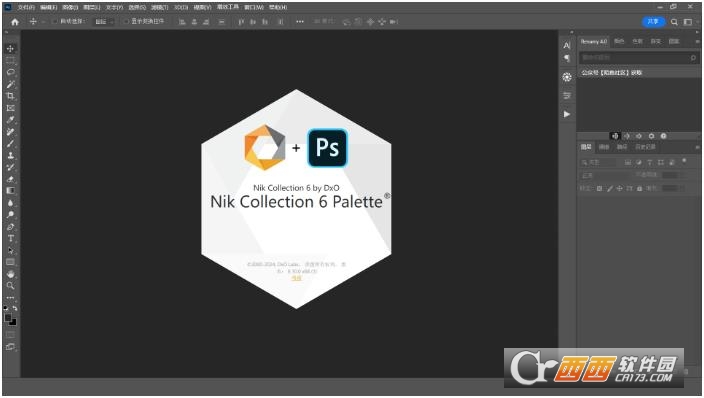The width and height of the screenshot is (704, 398).
Task: Reset to default foreground and background colors
Action: click(6, 309)
